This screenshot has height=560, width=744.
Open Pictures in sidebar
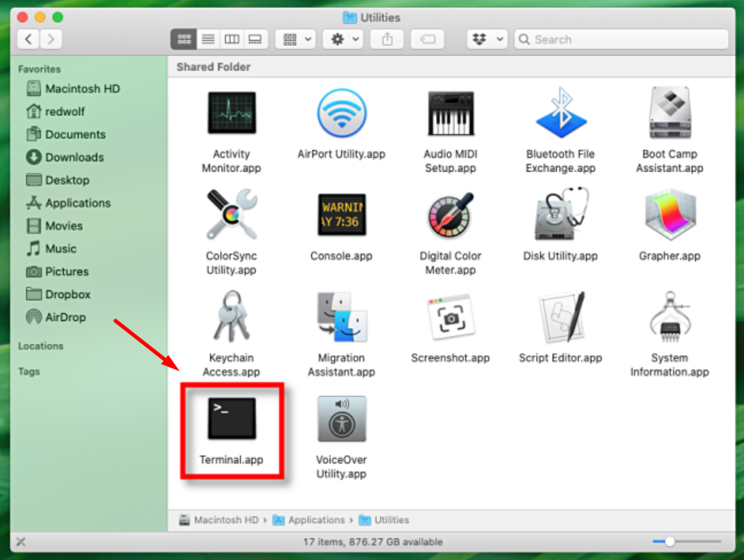coord(58,271)
